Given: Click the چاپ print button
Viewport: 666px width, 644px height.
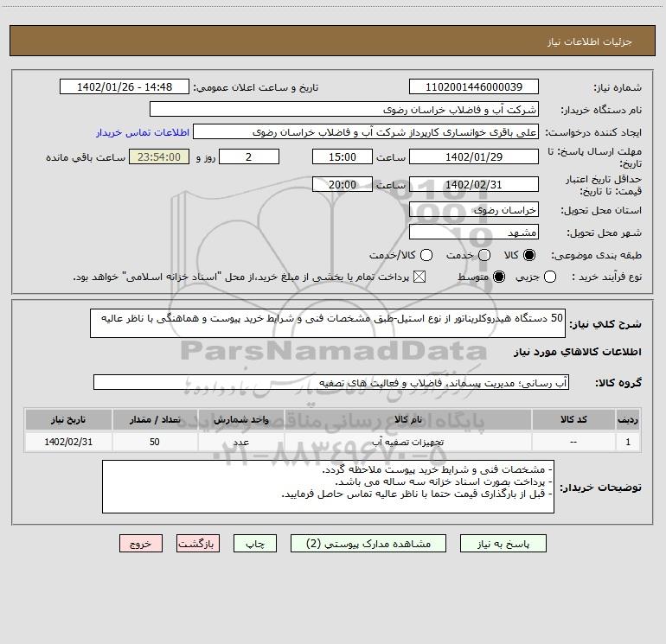Looking at the screenshot, I should pyautogui.click(x=255, y=544).
